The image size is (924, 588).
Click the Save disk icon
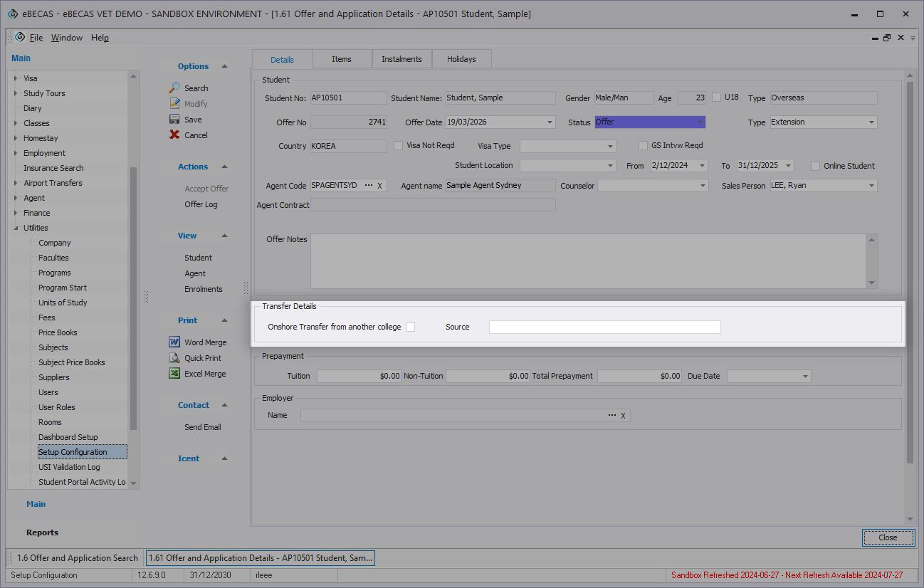tap(174, 120)
